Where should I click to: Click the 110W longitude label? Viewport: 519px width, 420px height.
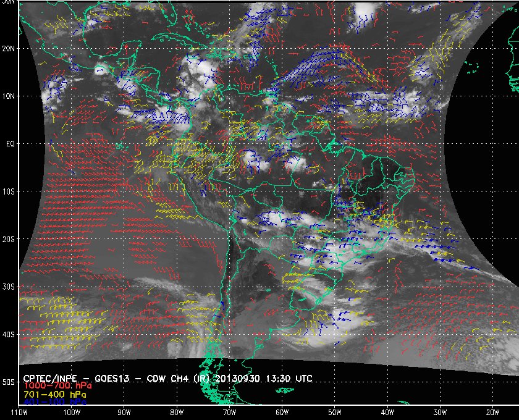(x=19, y=412)
